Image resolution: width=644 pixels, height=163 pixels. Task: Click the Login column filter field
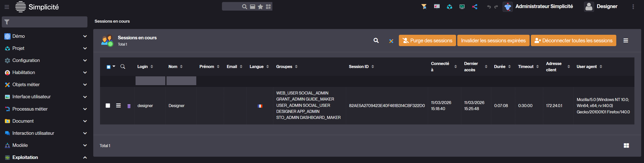pos(150,81)
